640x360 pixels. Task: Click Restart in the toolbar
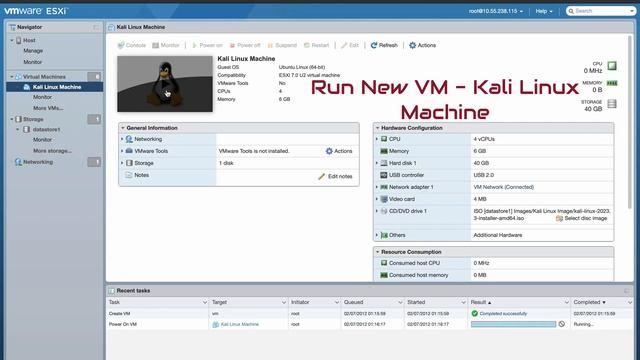click(316, 45)
